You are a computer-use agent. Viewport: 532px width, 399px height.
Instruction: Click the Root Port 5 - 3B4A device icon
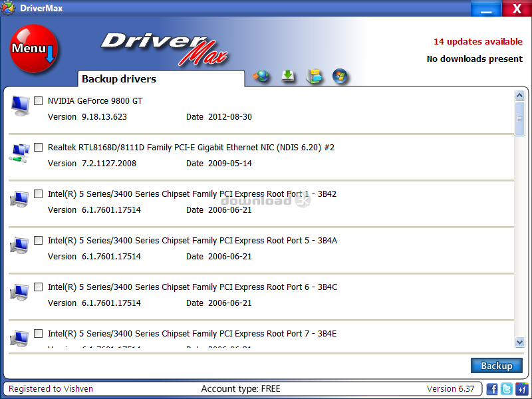click(19, 245)
